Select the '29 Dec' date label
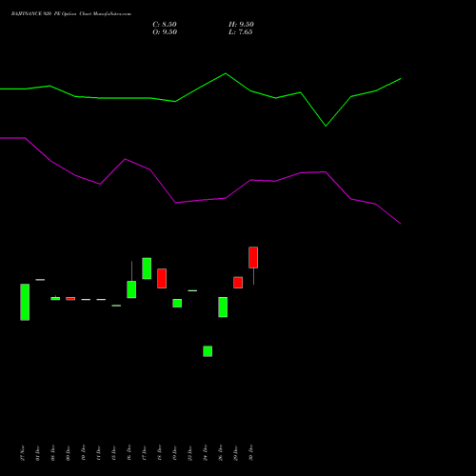Image resolution: width=476 pixels, height=476 pixels. 235,453
